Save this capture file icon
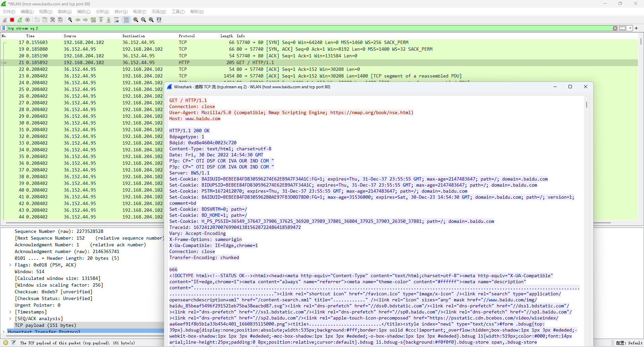Viewport: 644px width, 347px height. (45, 20)
